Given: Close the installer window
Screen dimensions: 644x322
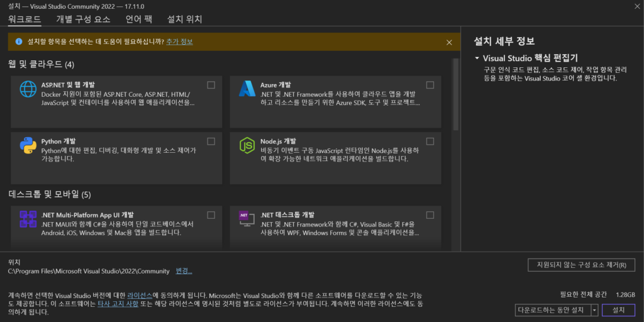Looking at the screenshot, I should (637, 6).
